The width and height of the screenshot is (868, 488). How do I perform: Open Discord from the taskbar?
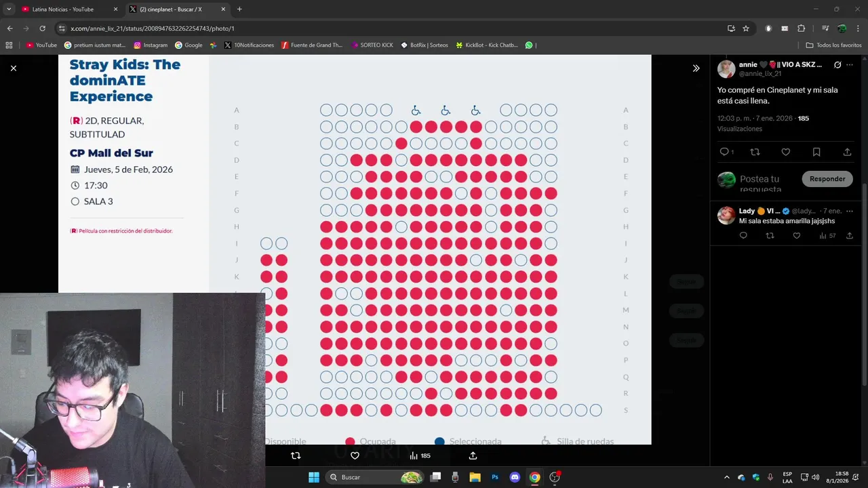(515, 477)
